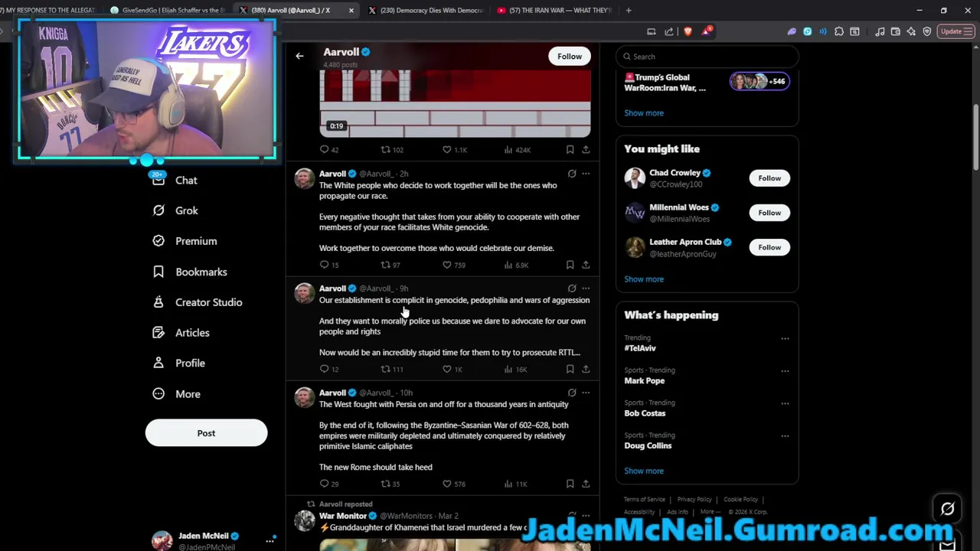Image resolution: width=980 pixels, height=551 pixels.
Task: Switch to MY RESPONSE TO THE ALLEGAT tab
Action: [x=50, y=10]
